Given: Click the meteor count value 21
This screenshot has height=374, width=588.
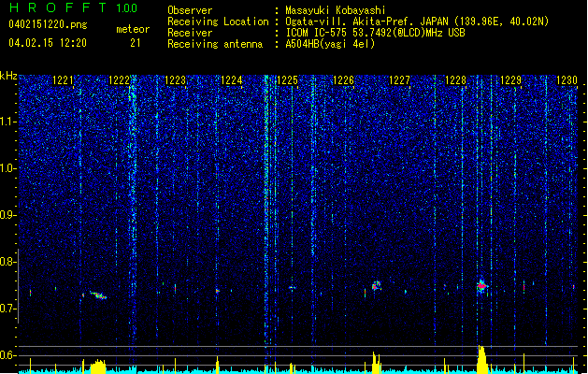Looking at the screenshot, I should pos(135,43).
